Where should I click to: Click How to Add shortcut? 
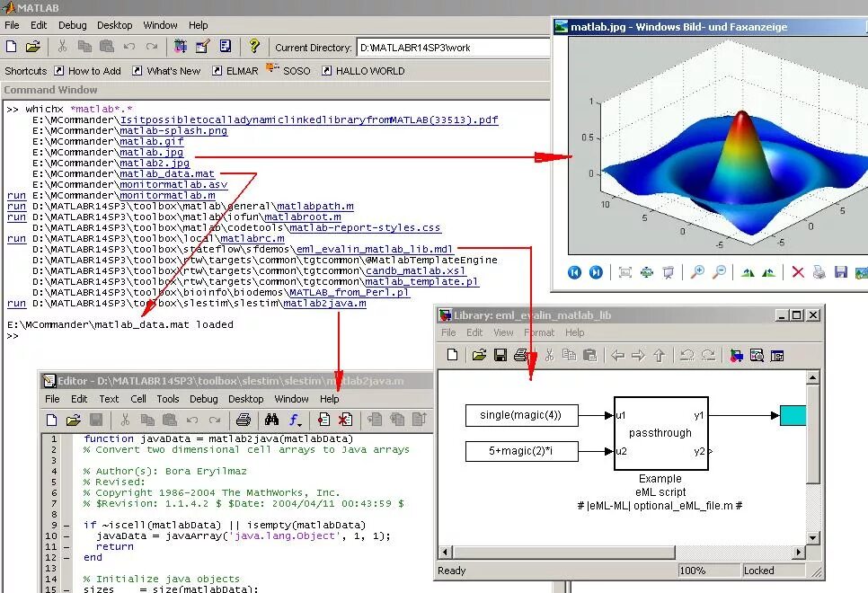[88, 71]
